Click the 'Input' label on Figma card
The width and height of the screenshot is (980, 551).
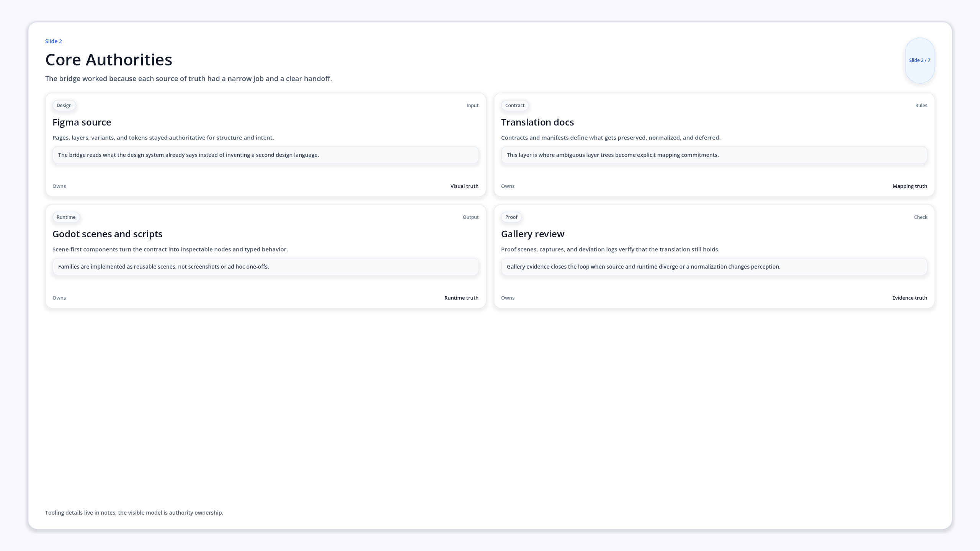coord(472,106)
